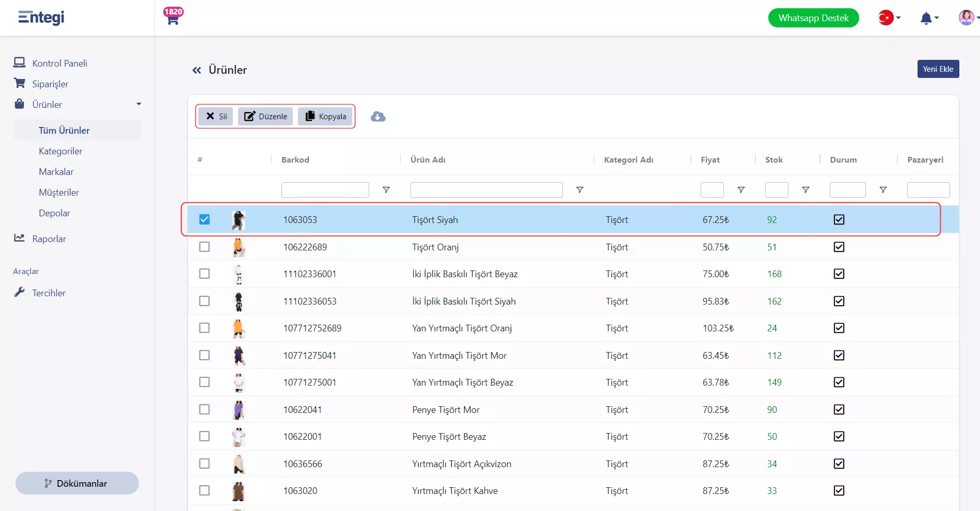Click product name Yırtmaçlı Tişört Açıkvizon
This screenshot has height=511, width=980.
[462, 464]
